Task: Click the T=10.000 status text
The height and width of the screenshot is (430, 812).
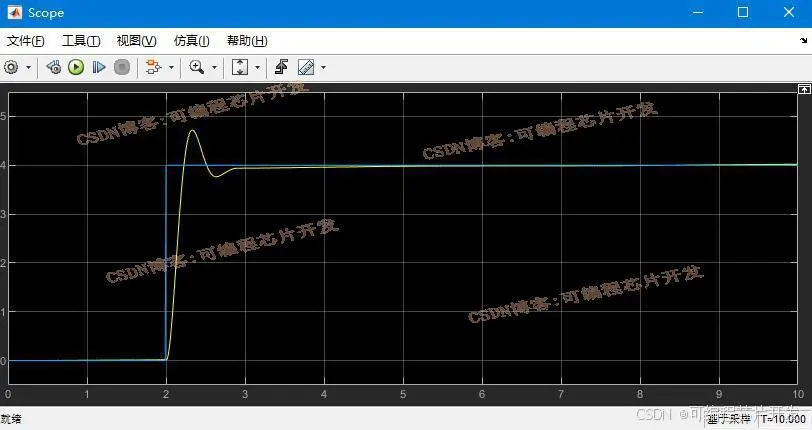Action: pyautogui.click(x=784, y=419)
